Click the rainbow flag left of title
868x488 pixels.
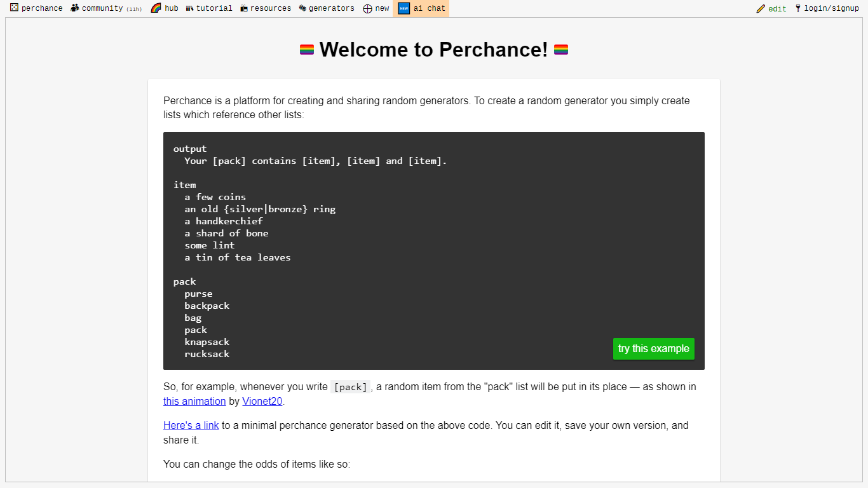(307, 50)
